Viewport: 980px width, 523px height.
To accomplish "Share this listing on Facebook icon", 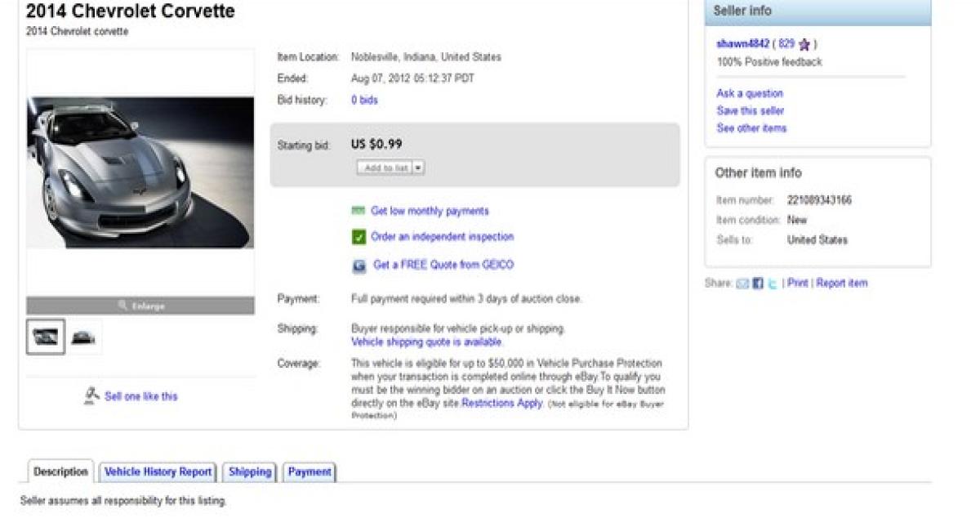I will point(757,284).
